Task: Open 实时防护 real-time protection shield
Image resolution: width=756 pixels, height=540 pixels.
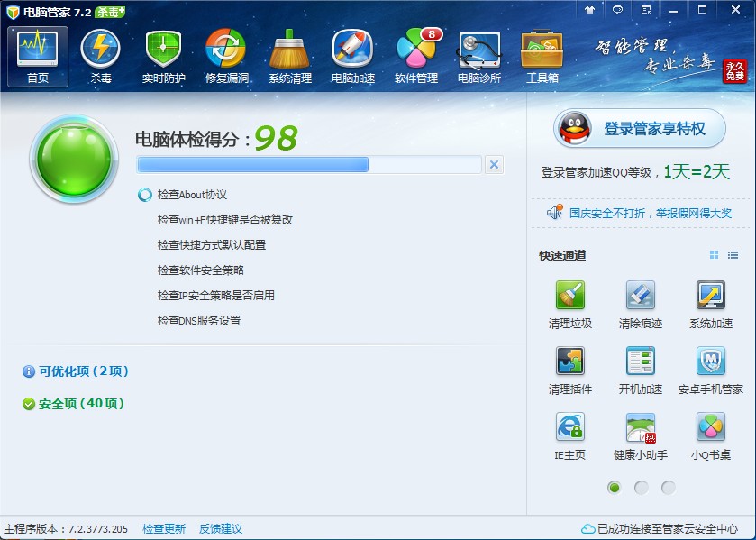Action: click(x=163, y=57)
